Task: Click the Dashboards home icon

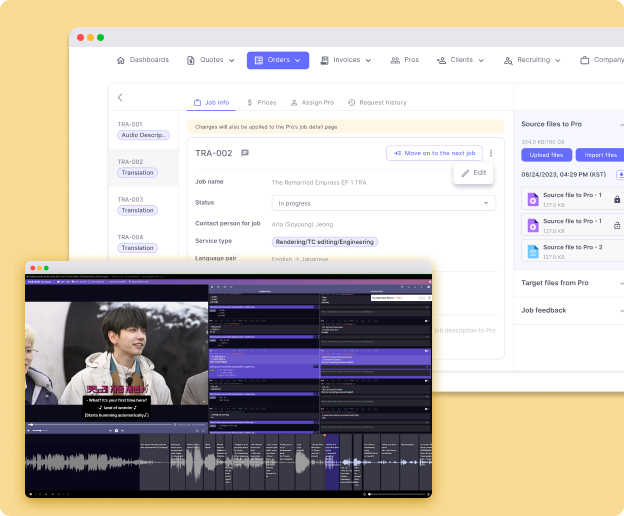Action: click(121, 60)
